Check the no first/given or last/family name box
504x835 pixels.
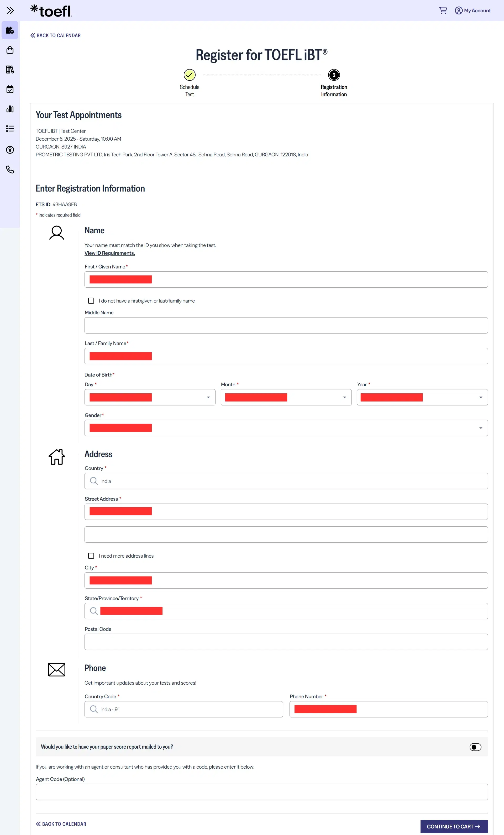[91, 300]
